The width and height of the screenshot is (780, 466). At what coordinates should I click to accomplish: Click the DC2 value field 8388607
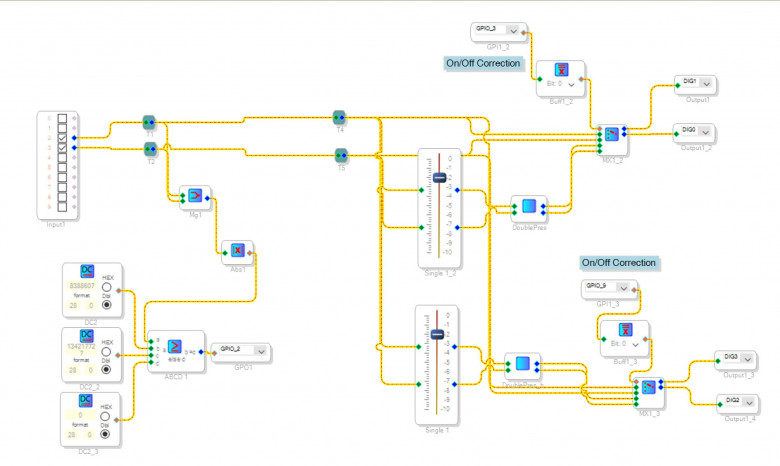coord(82,285)
